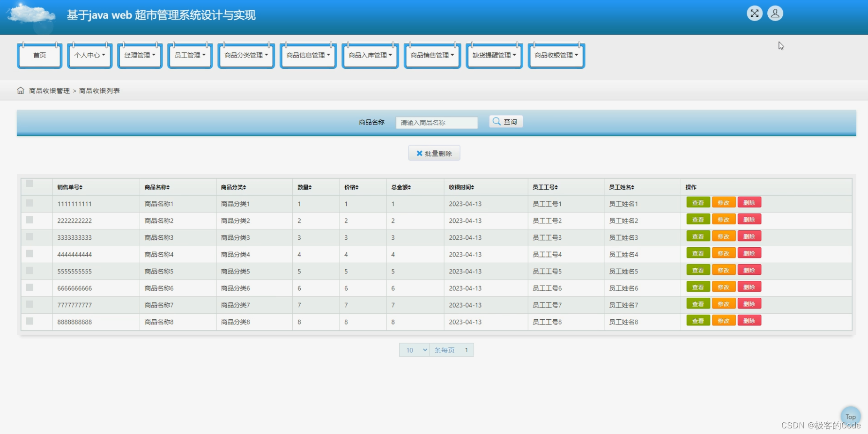Open the user profile icon in header
This screenshot has width=868, height=434.
point(775,14)
